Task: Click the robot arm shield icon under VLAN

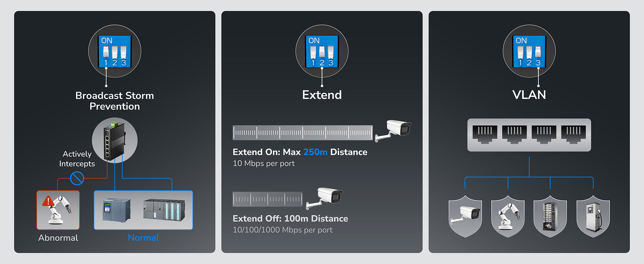Action: [x=508, y=217]
